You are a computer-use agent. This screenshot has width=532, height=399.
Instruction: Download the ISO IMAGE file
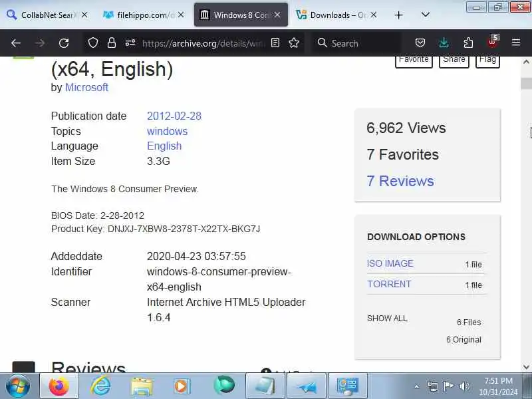[x=390, y=263]
